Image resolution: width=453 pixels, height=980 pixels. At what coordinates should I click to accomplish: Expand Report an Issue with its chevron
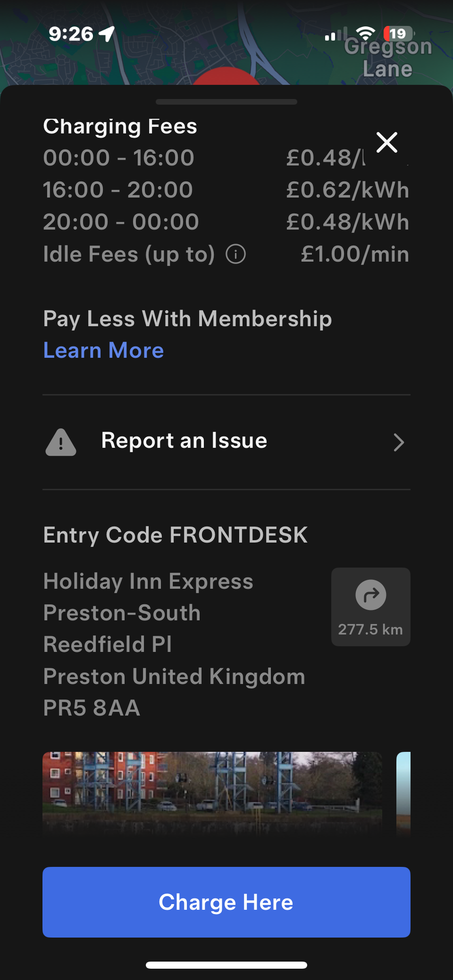pos(399,442)
